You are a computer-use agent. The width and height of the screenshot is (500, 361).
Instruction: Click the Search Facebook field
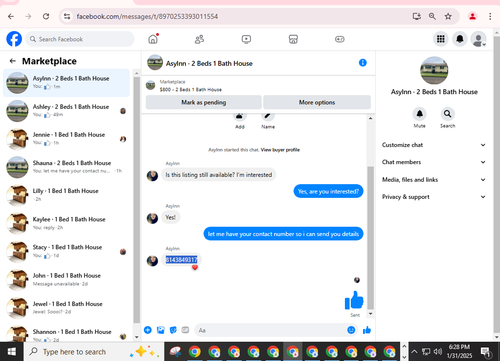pyautogui.click(x=80, y=39)
